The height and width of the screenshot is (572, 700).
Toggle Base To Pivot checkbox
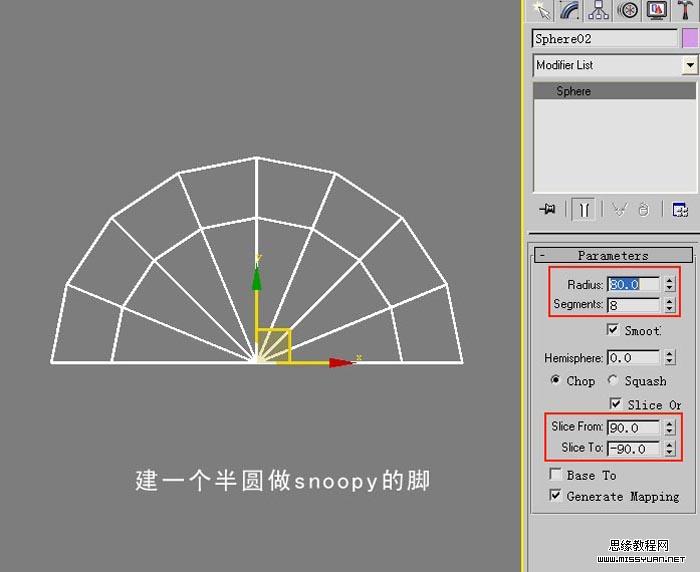555,474
